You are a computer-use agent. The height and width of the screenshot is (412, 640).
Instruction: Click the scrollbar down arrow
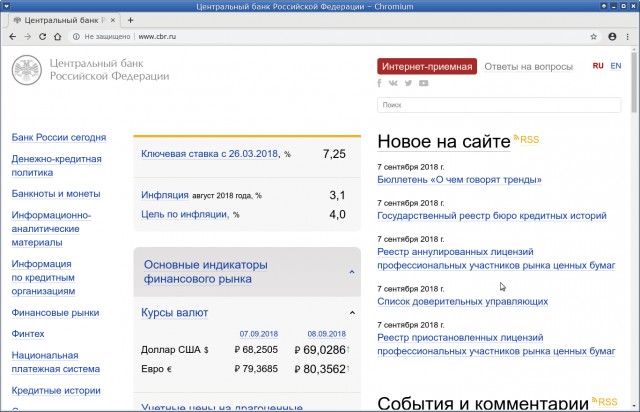[634, 406]
